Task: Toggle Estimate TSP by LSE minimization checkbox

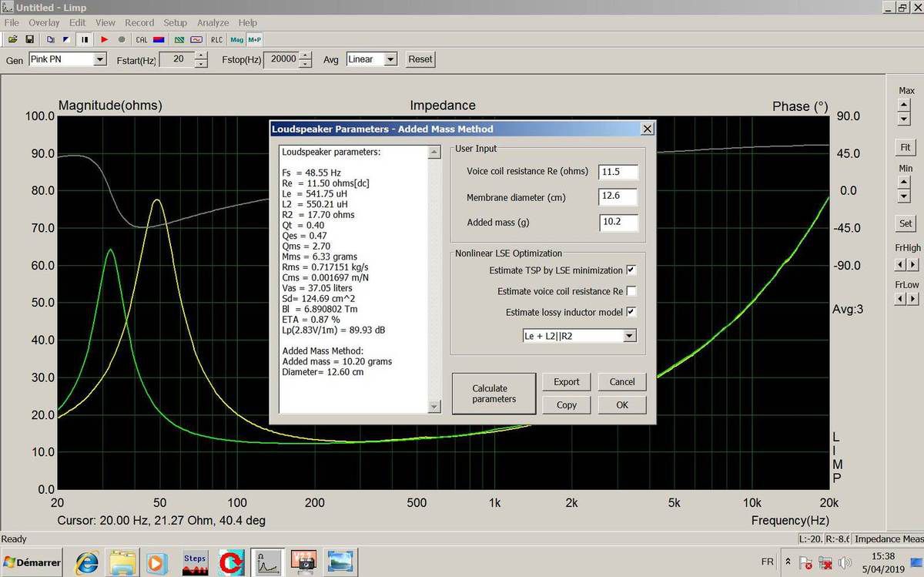Action: pyautogui.click(x=631, y=270)
